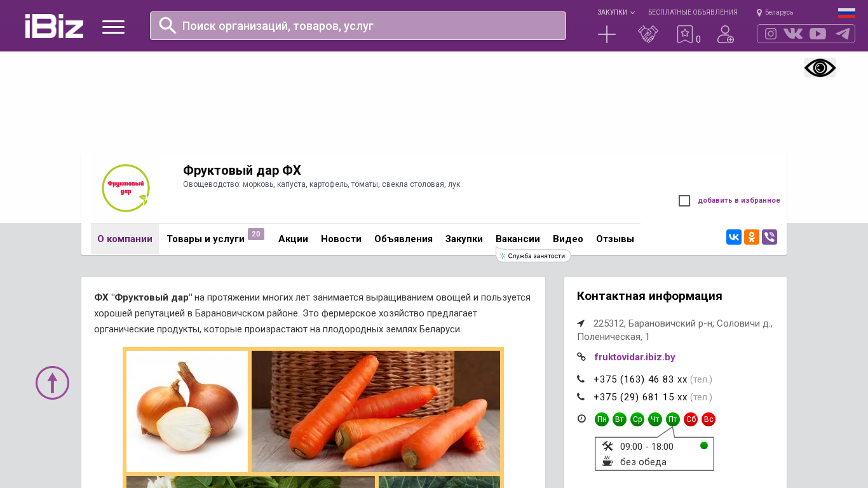Viewport: 868px width, 488px height.
Task: Share company page on VK
Action: click(x=734, y=237)
